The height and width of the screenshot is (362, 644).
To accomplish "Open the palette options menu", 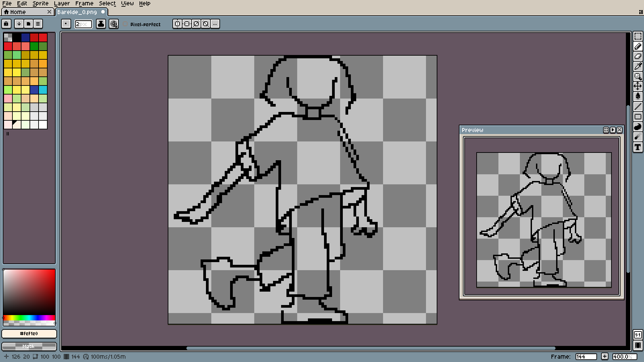I will coord(38,24).
